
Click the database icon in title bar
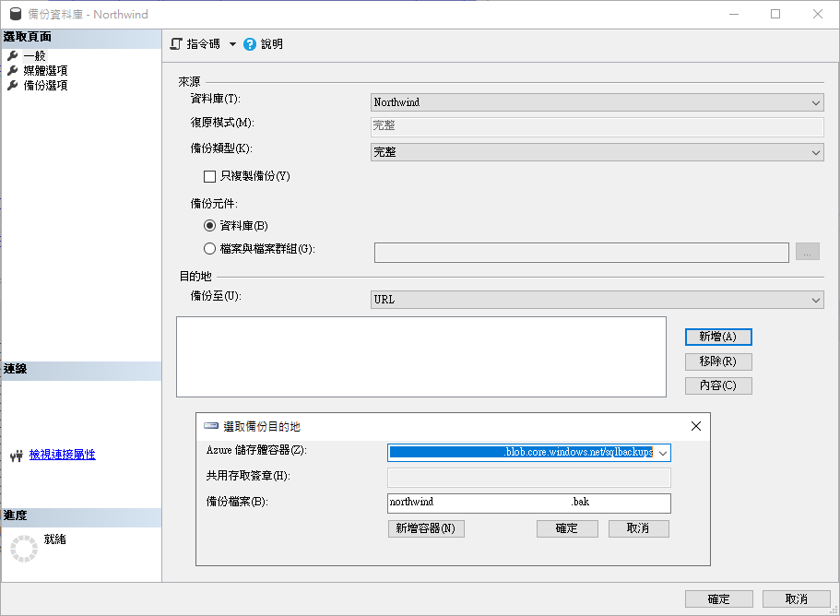[16, 15]
